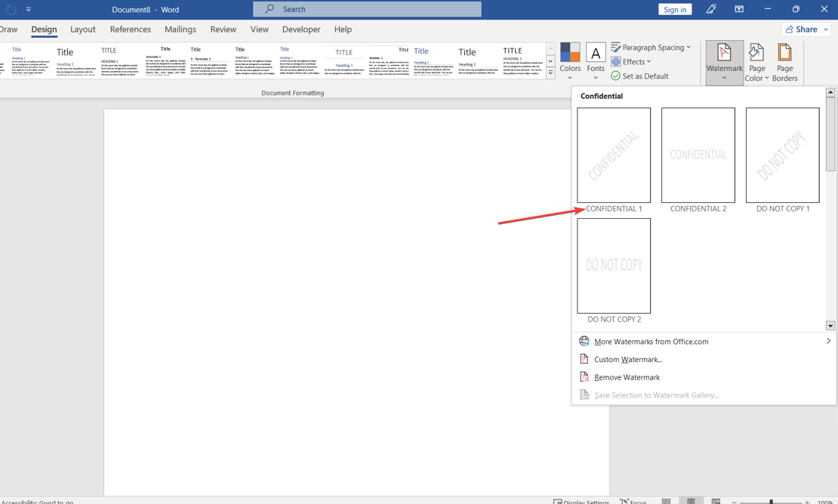838x504 pixels.
Task: Switch to the Design tab
Action: tap(44, 29)
